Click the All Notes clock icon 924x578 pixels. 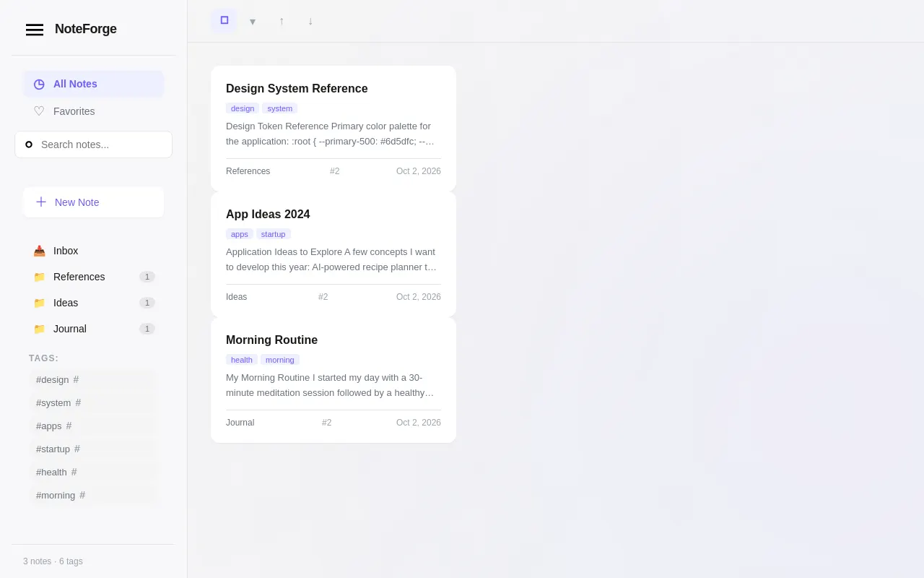tap(39, 84)
